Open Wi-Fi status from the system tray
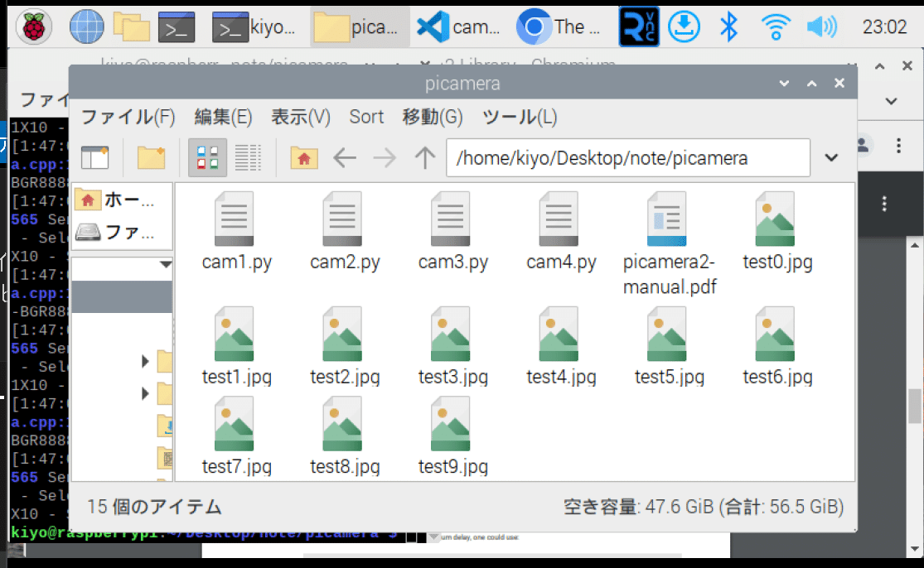924x568 pixels. (x=776, y=26)
